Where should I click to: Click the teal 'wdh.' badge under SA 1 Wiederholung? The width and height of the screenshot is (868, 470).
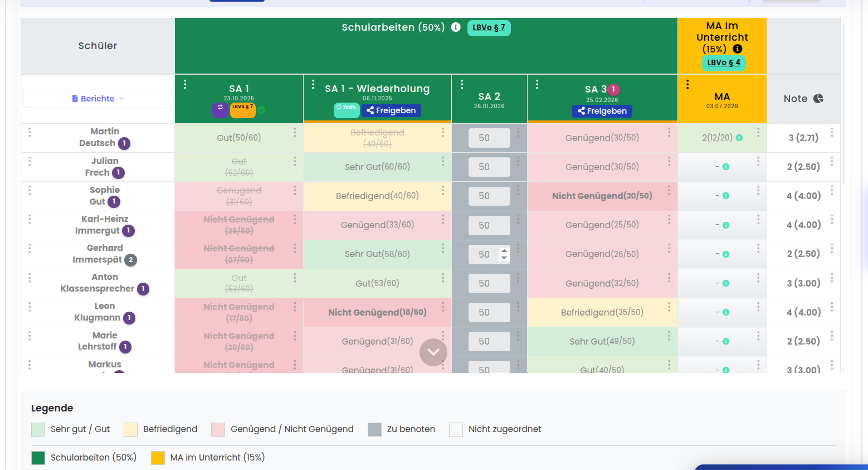pyautogui.click(x=347, y=111)
